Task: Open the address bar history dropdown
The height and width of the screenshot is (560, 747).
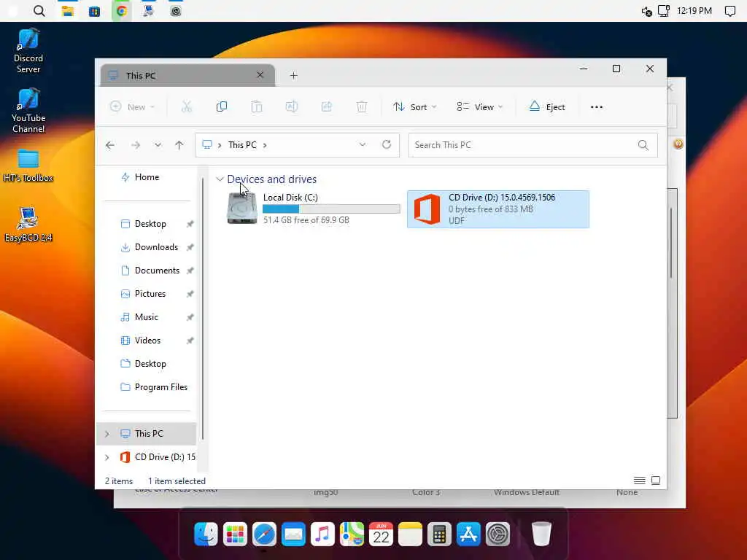Action: [363, 144]
